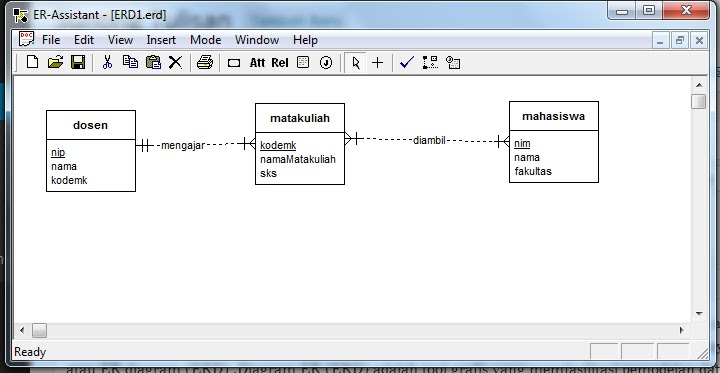Open the Insert menu
This screenshot has height=373, width=720.
(x=161, y=40)
